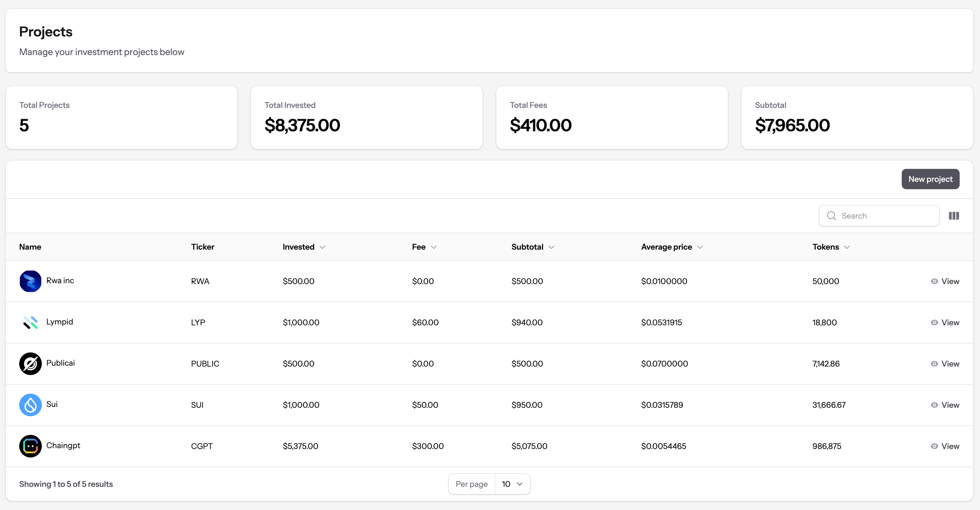Open the column toggle icon
The height and width of the screenshot is (510, 980).
click(954, 216)
